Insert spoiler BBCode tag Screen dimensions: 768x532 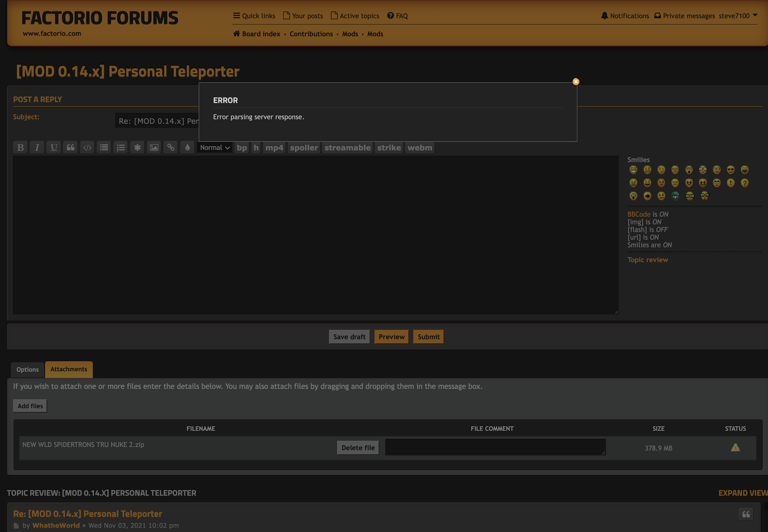[x=304, y=148]
